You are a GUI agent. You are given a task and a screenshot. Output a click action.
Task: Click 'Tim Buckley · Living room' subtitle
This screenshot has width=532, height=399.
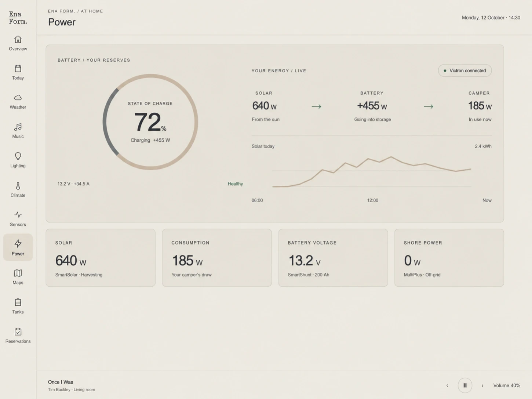coord(72,389)
